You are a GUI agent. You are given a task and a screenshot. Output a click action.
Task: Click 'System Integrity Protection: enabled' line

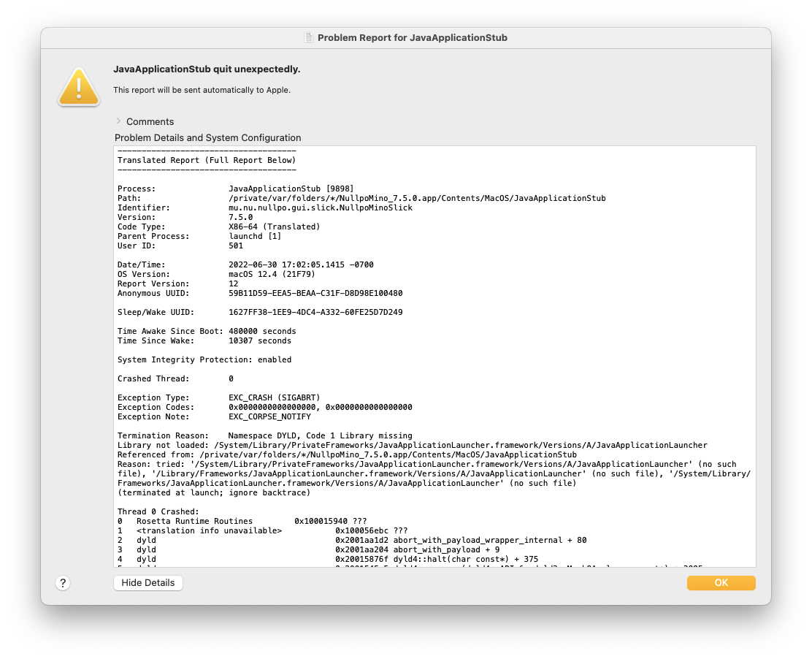204,359
